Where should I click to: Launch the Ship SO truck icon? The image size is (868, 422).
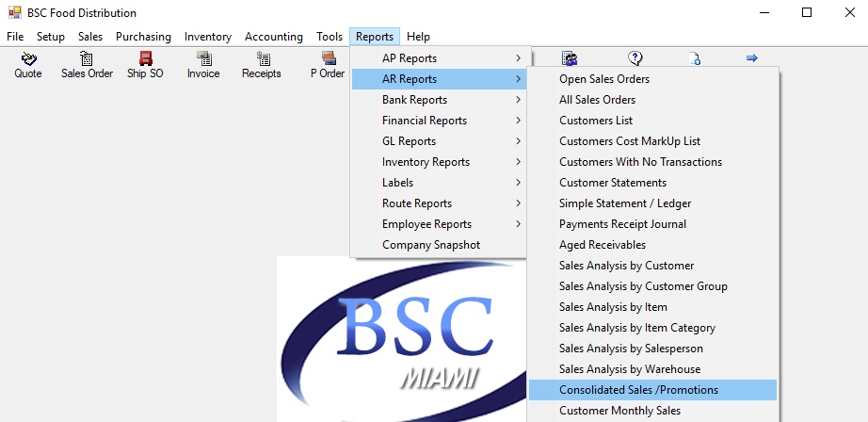(146, 58)
